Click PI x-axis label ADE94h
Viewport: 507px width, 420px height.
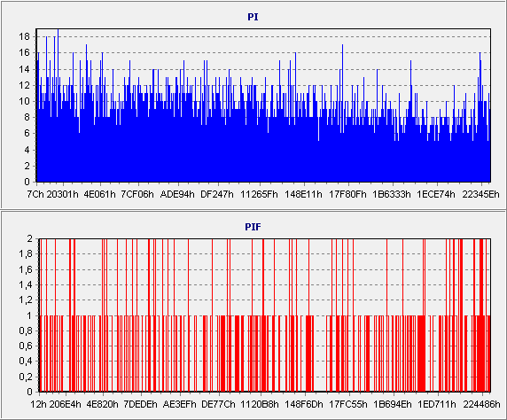click(177, 194)
